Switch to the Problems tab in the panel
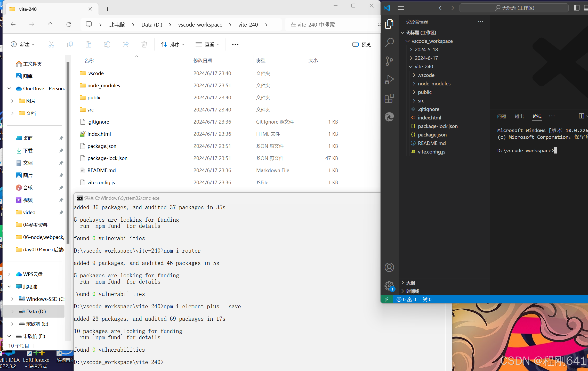Screen dimensions: 588x371 pyautogui.click(x=501, y=116)
